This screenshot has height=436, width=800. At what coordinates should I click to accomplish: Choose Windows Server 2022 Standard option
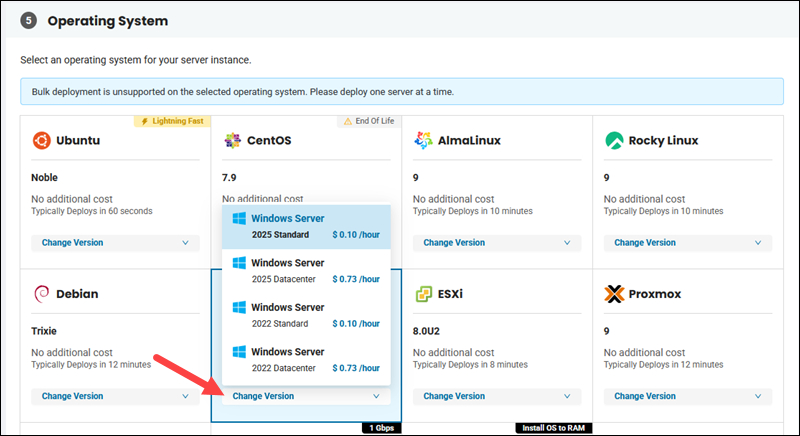pos(306,315)
